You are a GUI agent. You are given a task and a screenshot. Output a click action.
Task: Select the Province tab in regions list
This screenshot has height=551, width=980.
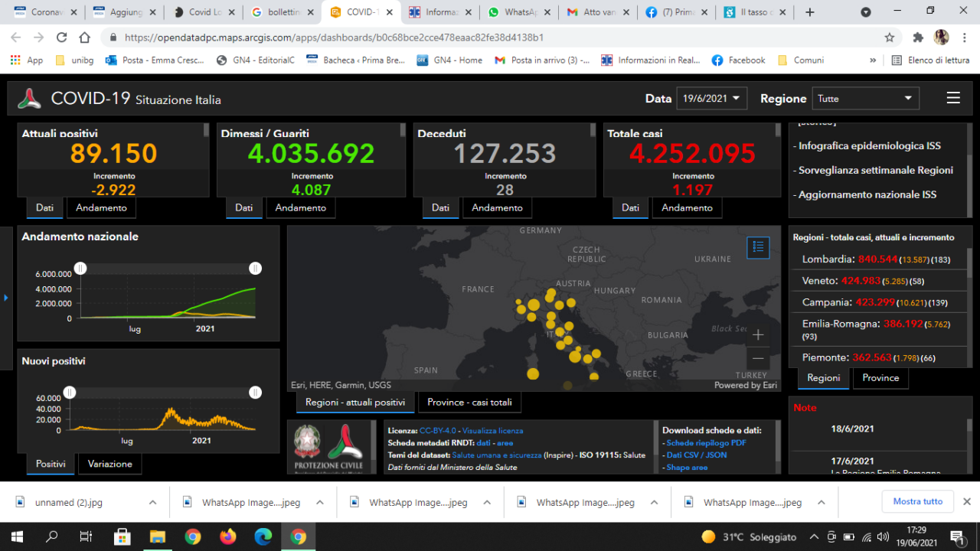point(880,377)
